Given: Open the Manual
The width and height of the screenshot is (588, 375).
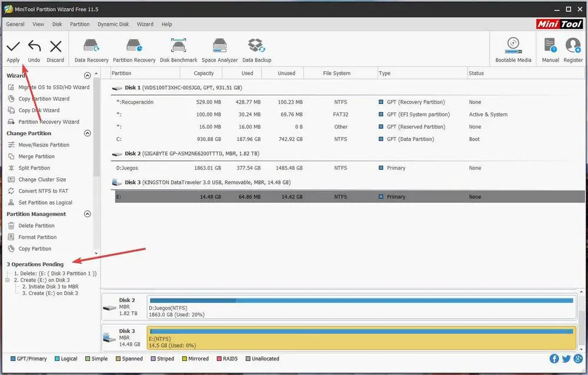Looking at the screenshot, I should point(550,50).
